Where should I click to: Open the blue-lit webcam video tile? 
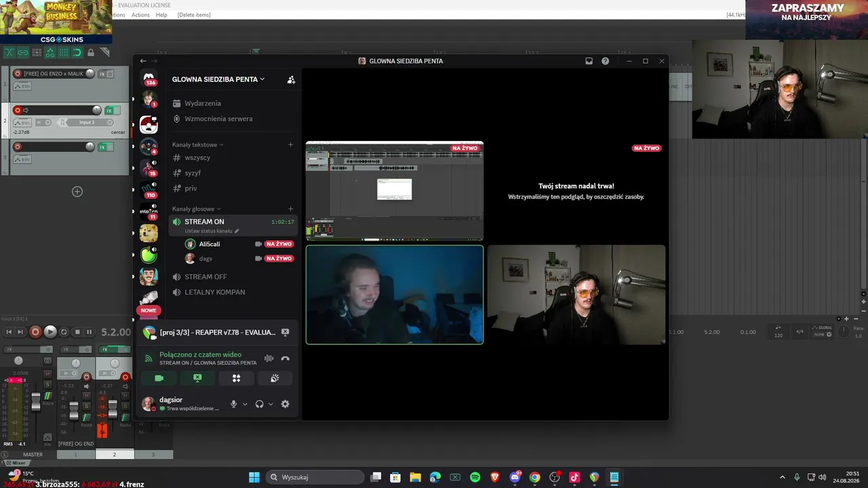[395, 295]
